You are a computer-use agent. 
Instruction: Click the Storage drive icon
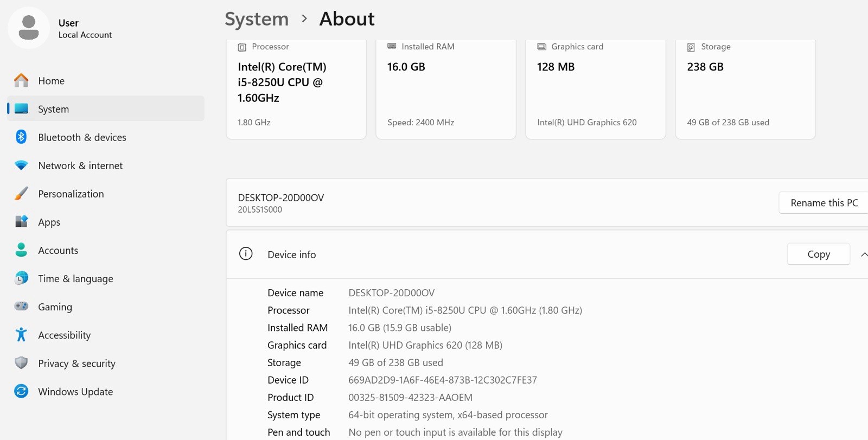point(691,47)
